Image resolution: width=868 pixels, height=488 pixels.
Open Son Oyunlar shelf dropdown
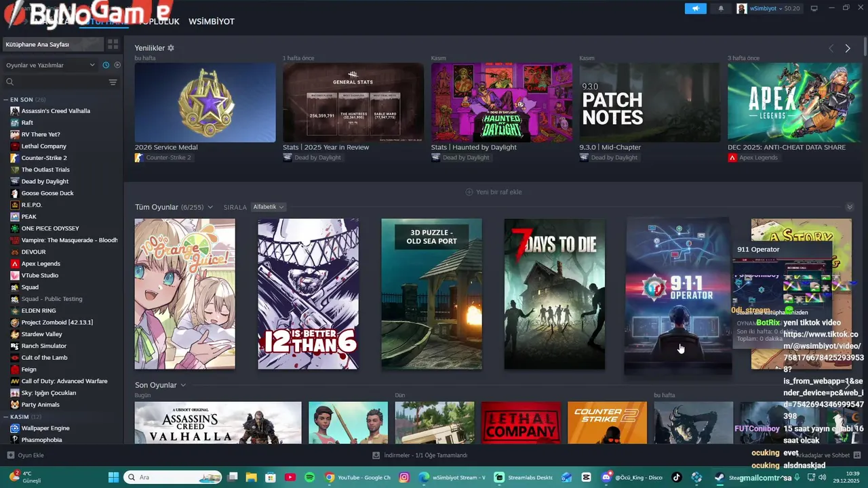[x=182, y=385]
